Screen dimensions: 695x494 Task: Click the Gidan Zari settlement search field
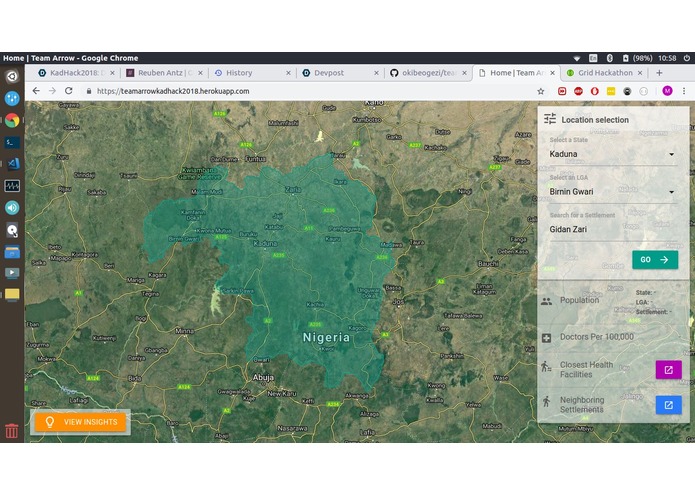click(612, 229)
